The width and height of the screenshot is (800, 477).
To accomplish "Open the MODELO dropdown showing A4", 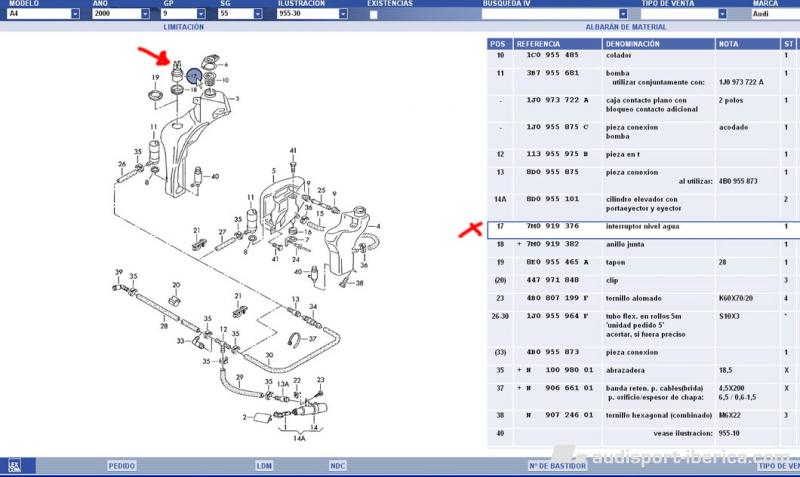I will [x=75, y=14].
